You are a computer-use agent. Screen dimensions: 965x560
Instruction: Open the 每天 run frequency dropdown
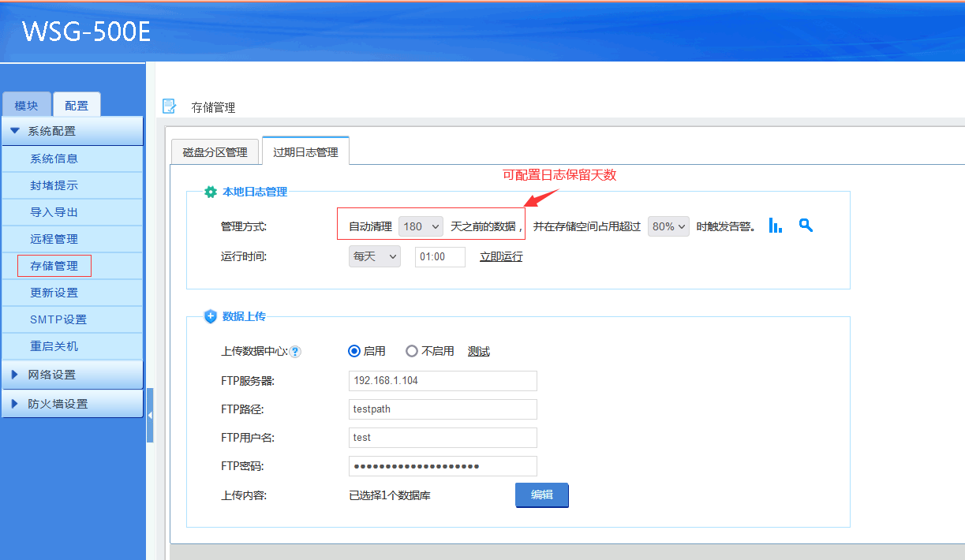(374, 256)
